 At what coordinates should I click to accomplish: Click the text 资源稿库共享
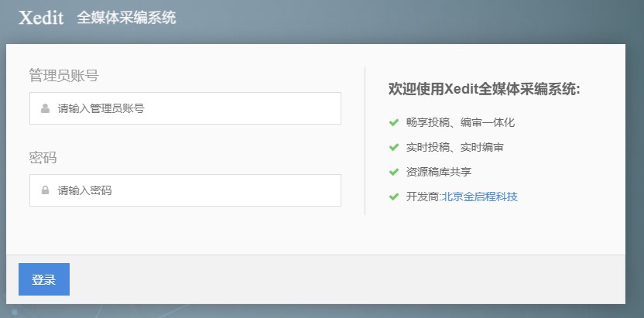pos(439,172)
